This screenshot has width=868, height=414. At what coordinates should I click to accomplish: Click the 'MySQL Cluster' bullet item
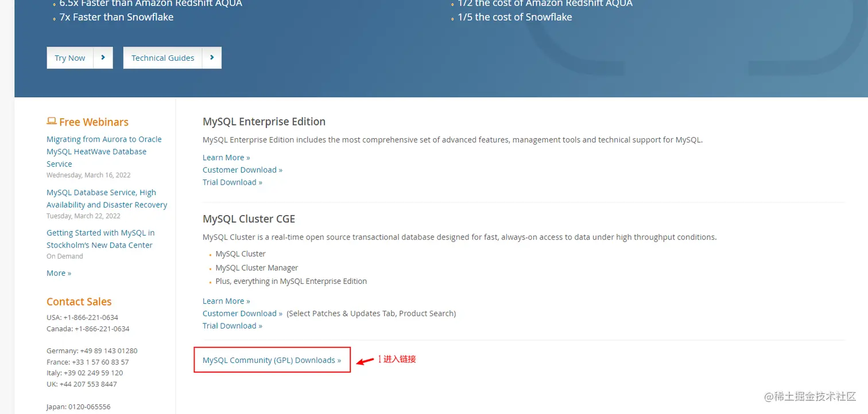pos(241,253)
